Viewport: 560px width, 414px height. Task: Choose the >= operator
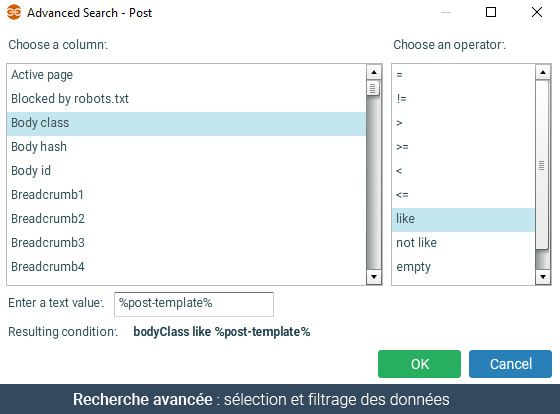click(463, 147)
